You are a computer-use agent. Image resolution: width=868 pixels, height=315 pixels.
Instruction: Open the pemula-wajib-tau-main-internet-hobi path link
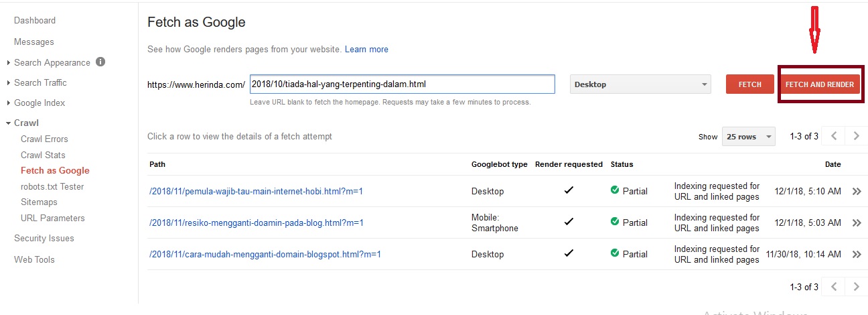coord(256,191)
